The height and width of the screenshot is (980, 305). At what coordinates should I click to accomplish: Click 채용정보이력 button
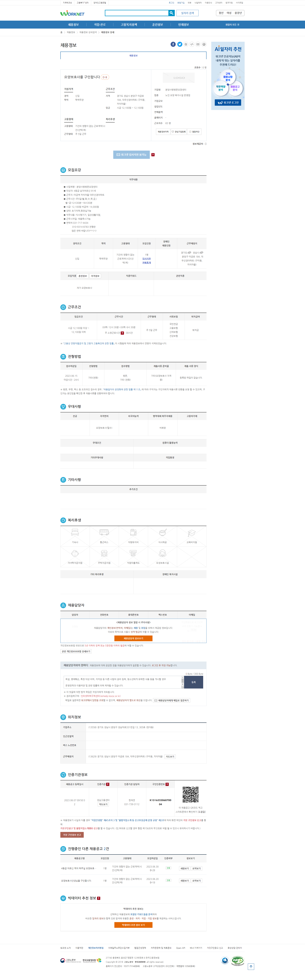163,132
